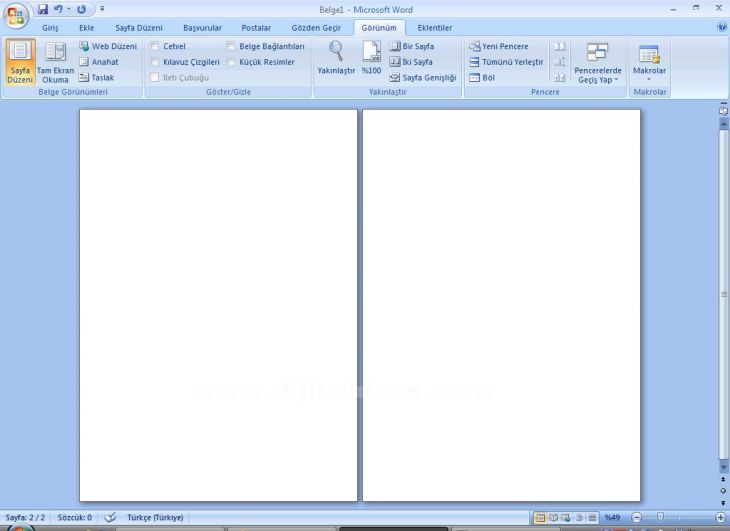The width and height of the screenshot is (730, 531).
Task: Open the Office button menu
Action: click(x=16, y=15)
